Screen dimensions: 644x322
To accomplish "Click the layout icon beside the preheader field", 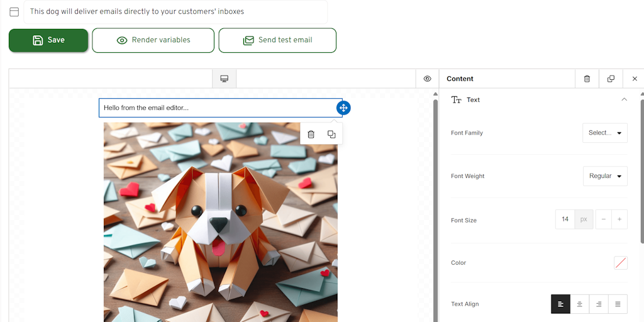I will (x=14, y=12).
